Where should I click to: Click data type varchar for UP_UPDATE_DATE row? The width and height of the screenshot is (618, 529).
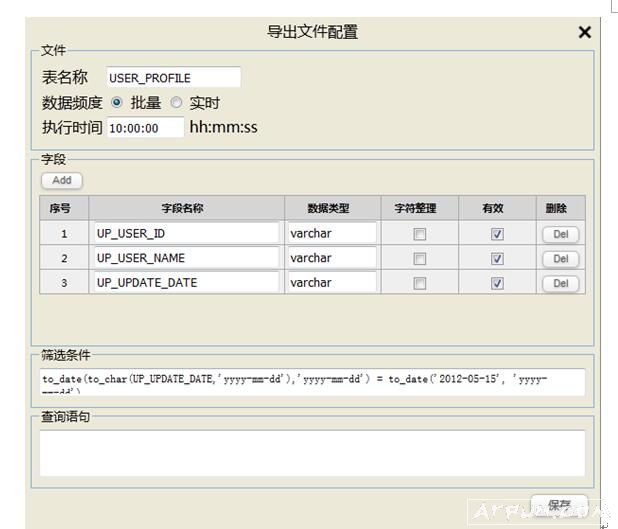[x=332, y=283]
